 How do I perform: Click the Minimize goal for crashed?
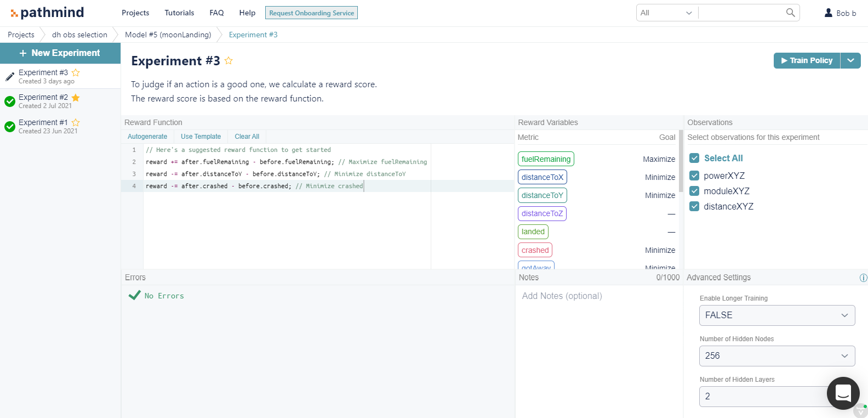click(x=660, y=250)
